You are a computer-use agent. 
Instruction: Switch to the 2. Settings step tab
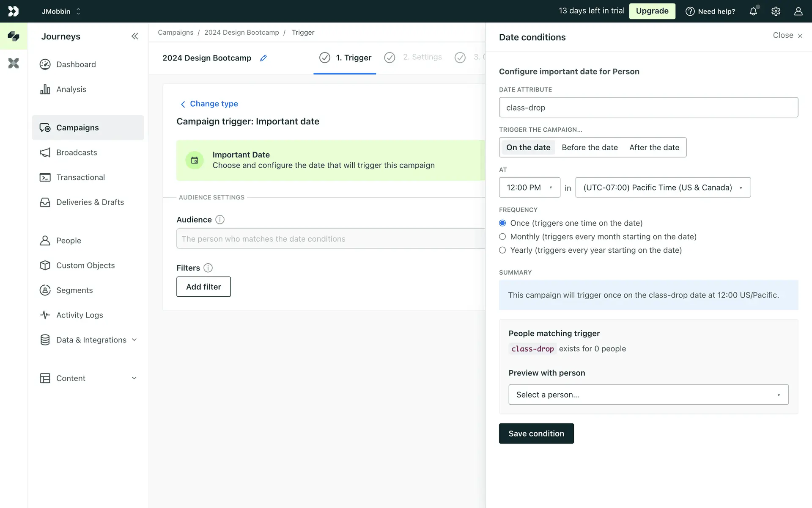click(x=422, y=57)
